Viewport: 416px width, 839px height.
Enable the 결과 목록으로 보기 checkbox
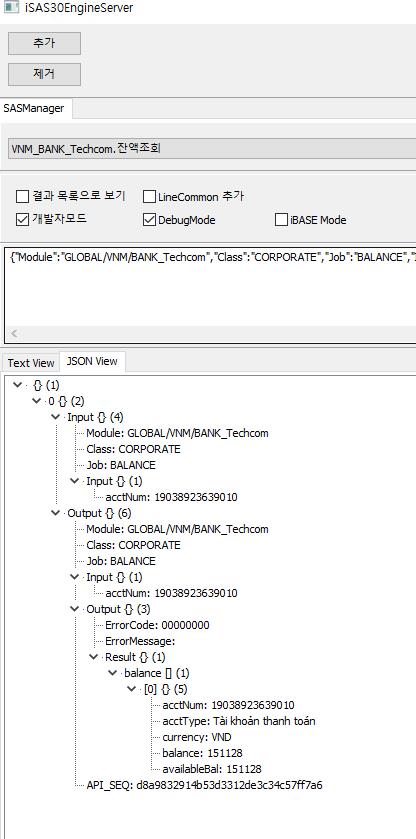click(22, 196)
